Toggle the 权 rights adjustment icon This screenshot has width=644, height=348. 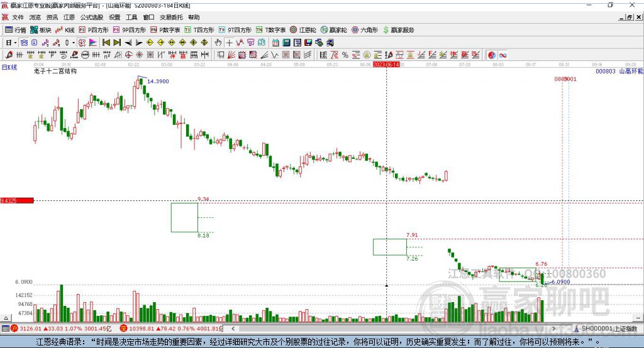82,43
